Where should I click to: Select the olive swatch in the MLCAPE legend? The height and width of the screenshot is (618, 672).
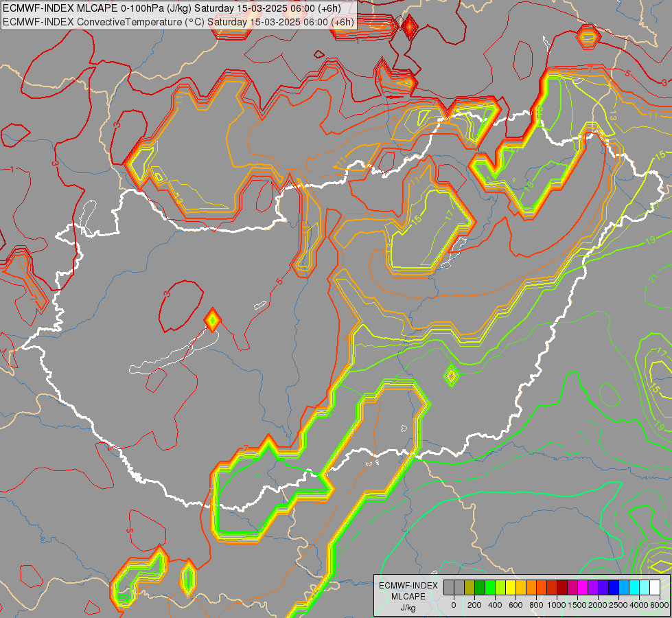(x=470, y=587)
